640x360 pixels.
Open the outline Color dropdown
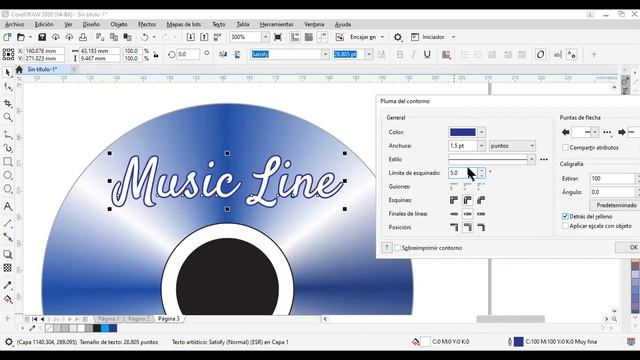[x=482, y=132]
